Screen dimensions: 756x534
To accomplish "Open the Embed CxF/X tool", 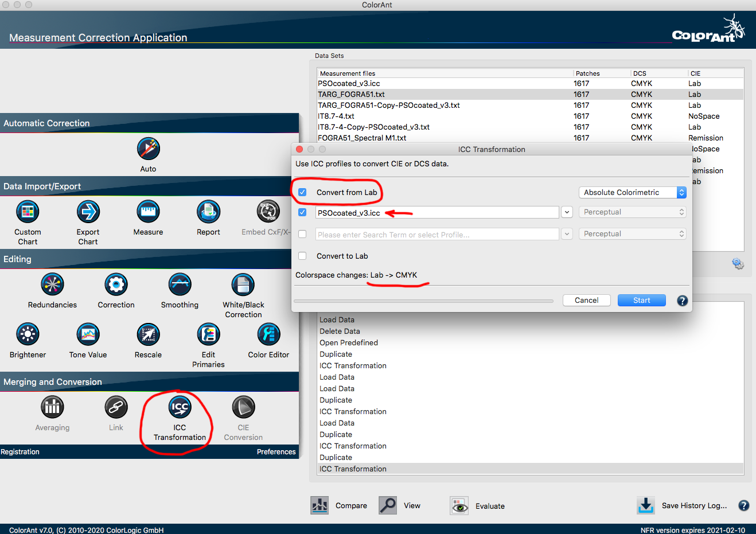I will click(x=268, y=212).
